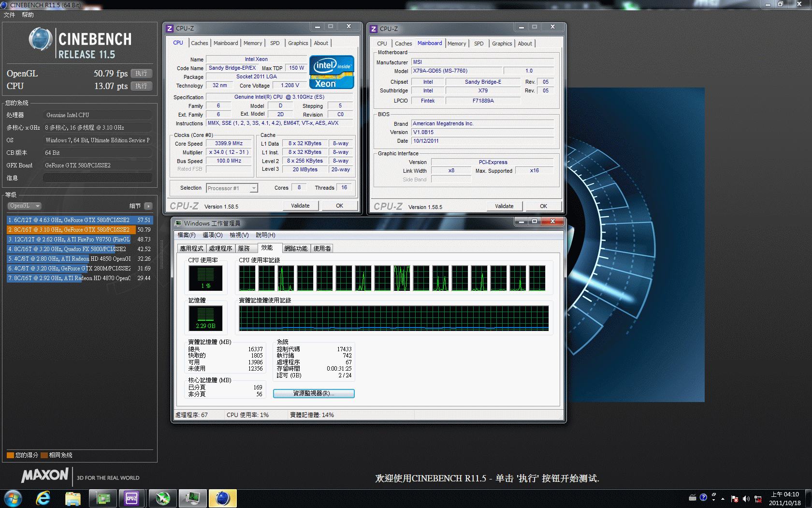The image size is (812, 508).
Task: Click CINEBENCH sphere logo
Action: (41, 40)
